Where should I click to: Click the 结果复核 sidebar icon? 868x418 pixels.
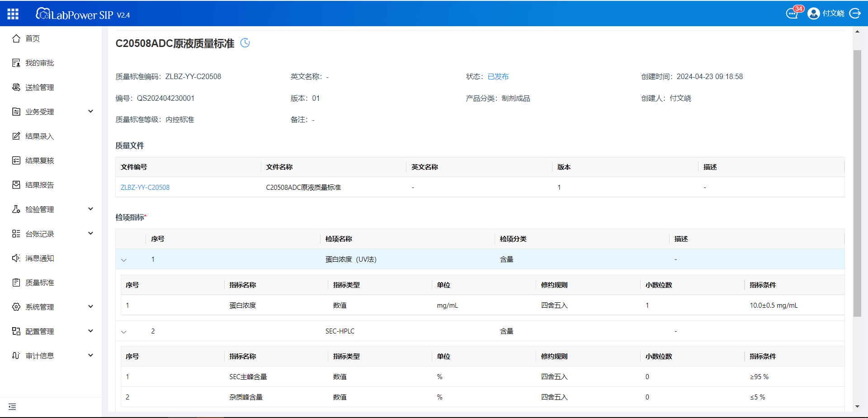pyautogui.click(x=16, y=160)
